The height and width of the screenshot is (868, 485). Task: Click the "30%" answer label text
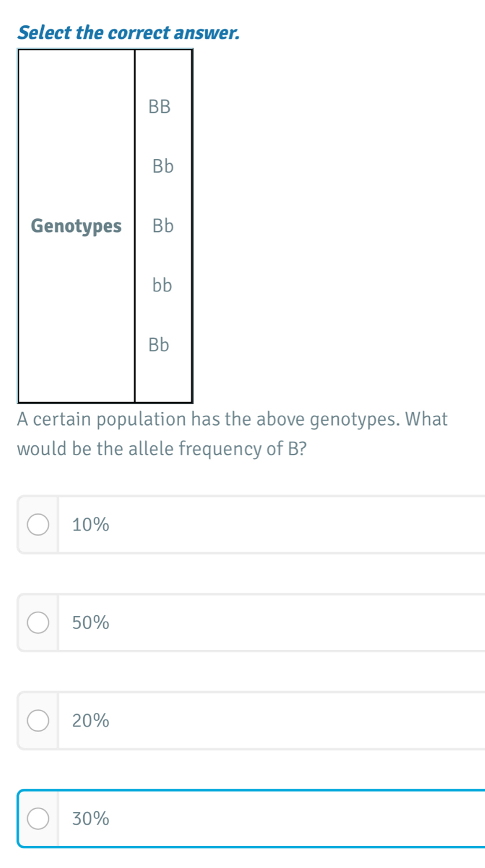pos(91,819)
